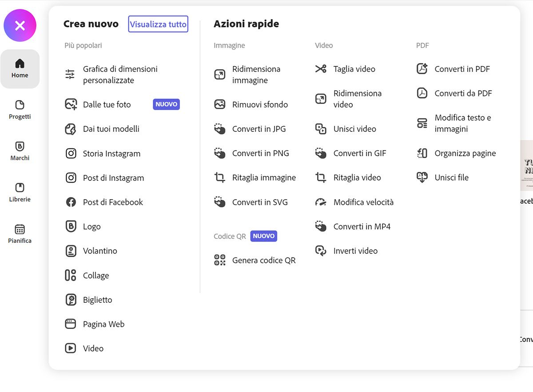This screenshot has width=533, height=392.
Task: Create a new Post di Facebook
Action: [113, 202]
